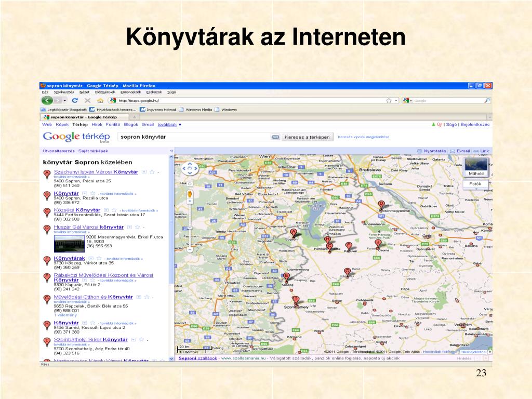
Task: Open the Firefox home page icon
Action: tap(100, 100)
